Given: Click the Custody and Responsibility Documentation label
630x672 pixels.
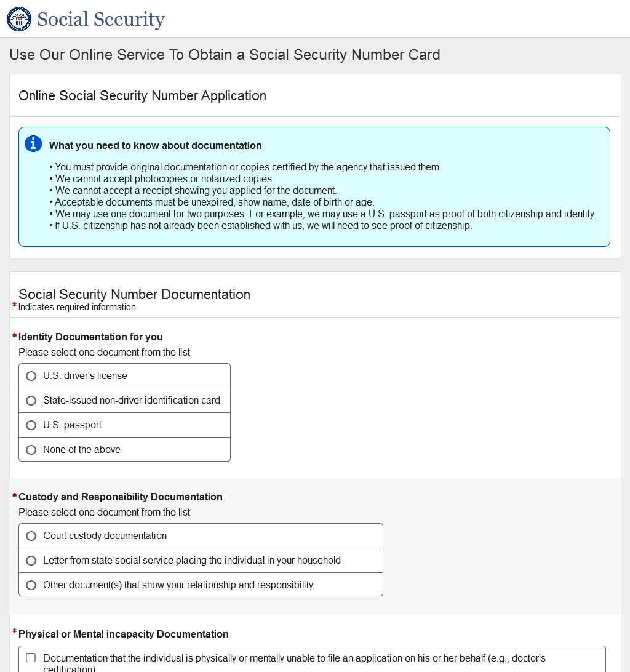Looking at the screenshot, I should pos(120,497).
